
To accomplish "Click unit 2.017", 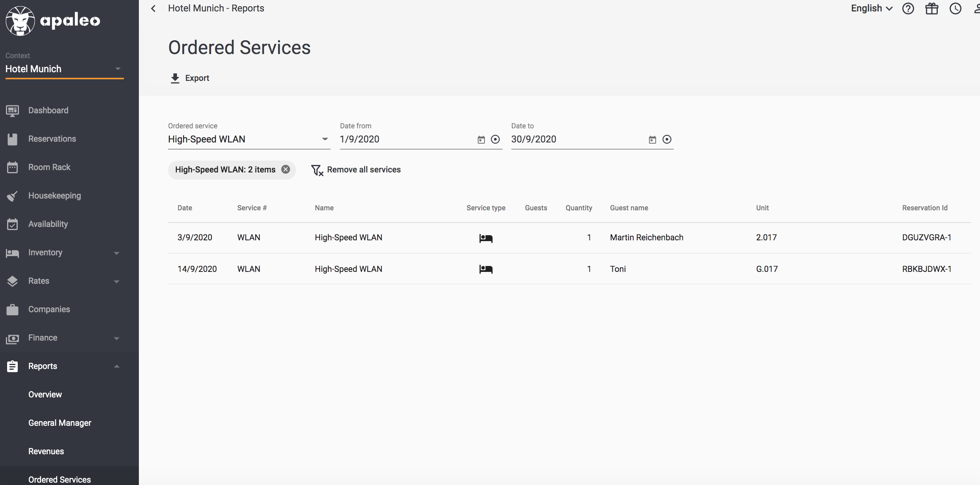I will pos(766,238).
